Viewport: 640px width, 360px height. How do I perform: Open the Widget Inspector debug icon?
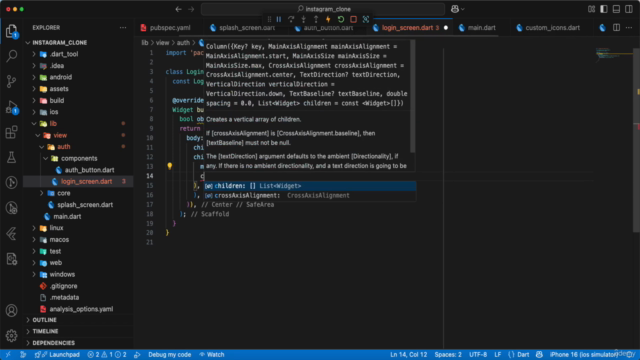(x=366, y=19)
